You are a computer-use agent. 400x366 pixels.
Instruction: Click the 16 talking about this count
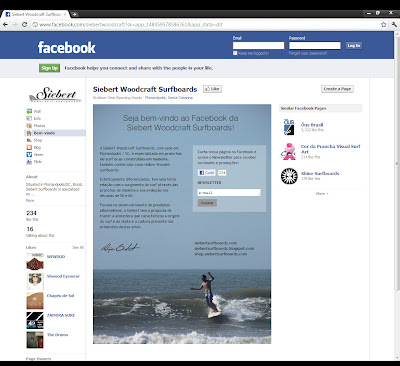(40, 232)
